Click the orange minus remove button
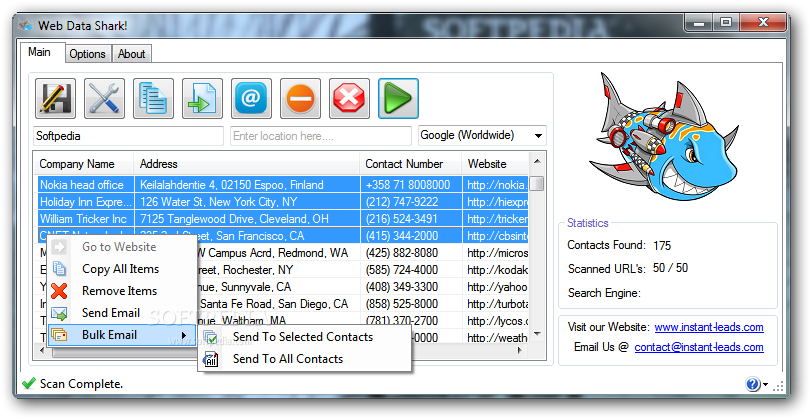The image size is (811, 419). coord(301,98)
